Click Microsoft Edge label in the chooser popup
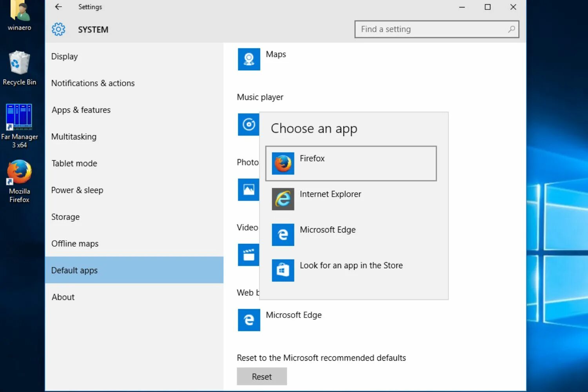The height and width of the screenshot is (392, 588). click(x=328, y=230)
